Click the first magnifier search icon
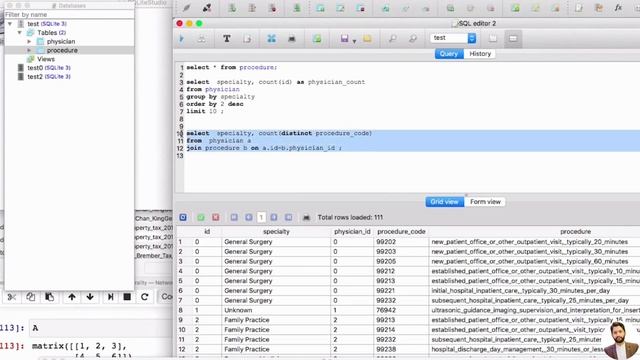The height and width of the screenshot is (360, 640). [392, 39]
